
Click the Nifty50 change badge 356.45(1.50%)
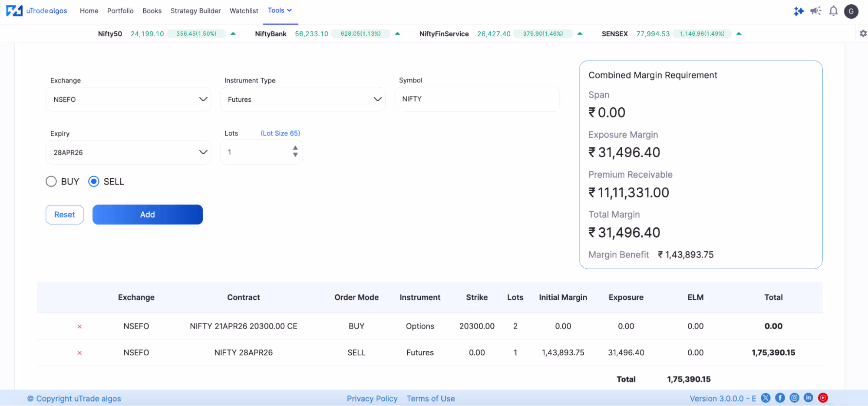coord(196,33)
